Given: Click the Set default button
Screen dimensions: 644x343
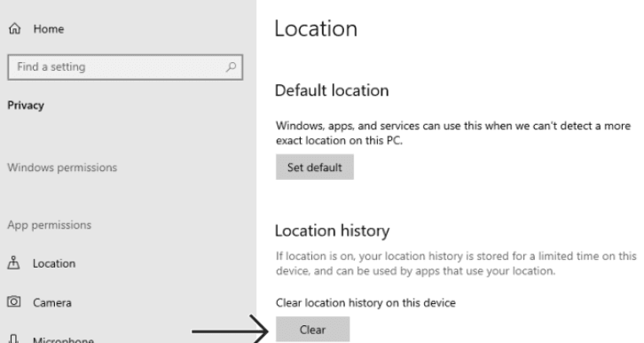Looking at the screenshot, I should [315, 167].
